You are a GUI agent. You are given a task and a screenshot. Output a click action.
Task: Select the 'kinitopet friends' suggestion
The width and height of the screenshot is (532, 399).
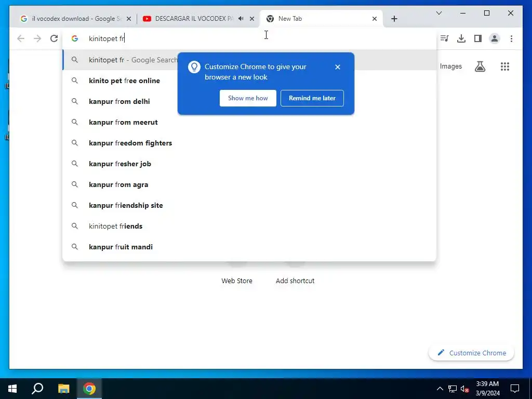tap(249, 227)
